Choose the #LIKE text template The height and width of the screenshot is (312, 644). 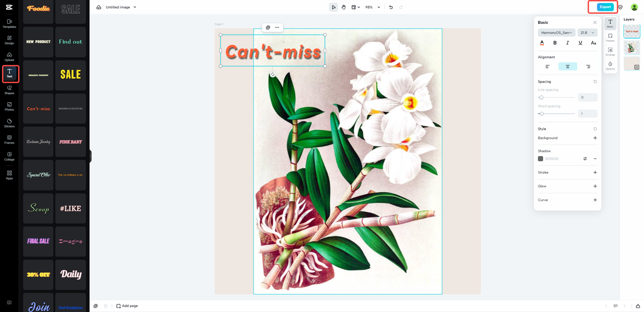70,208
